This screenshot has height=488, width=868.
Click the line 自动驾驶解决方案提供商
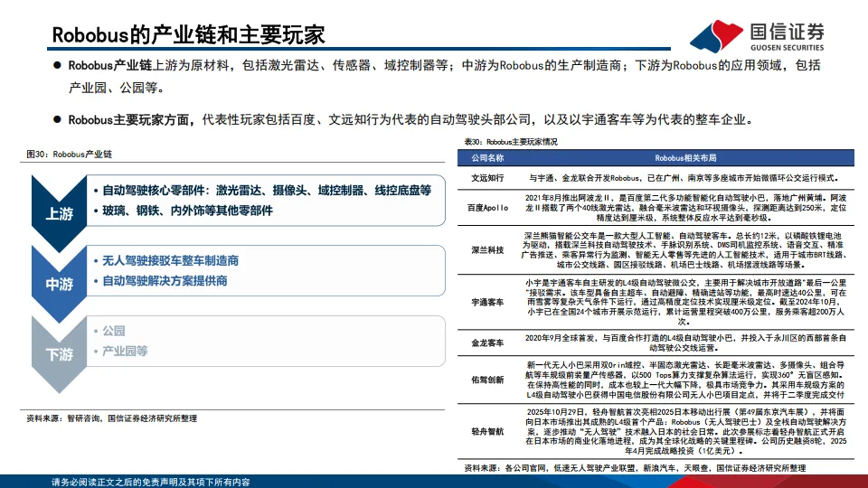coord(161,281)
